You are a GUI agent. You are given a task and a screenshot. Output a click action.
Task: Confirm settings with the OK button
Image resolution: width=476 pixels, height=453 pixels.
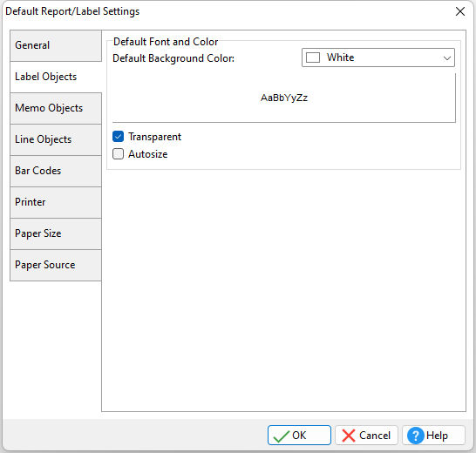[x=299, y=435]
